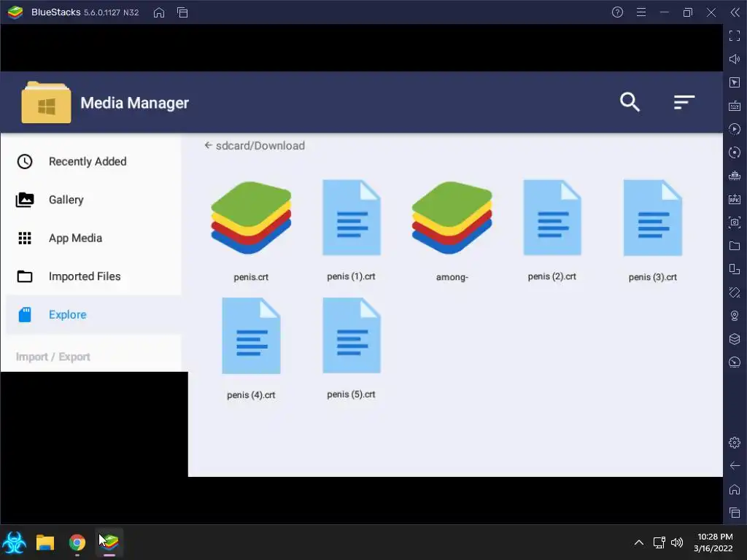747x560 pixels.
Task: Open the memory trim icon
Action: [x=735, y=176]
